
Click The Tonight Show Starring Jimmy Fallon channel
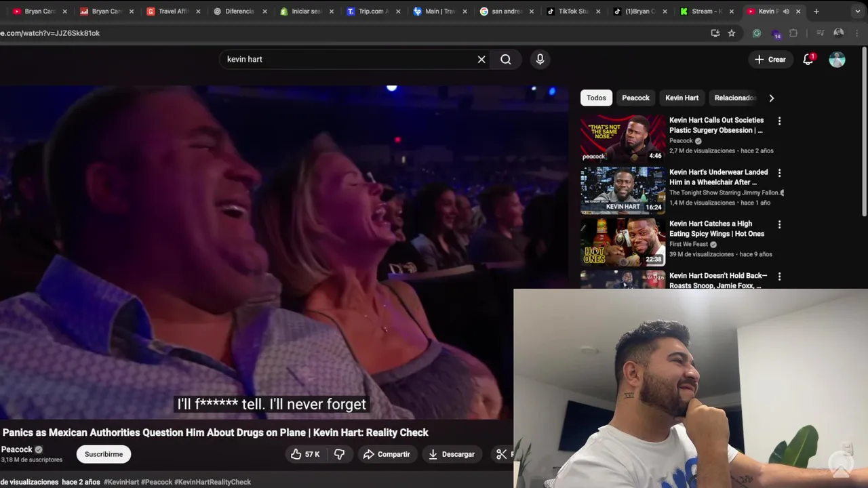tap(725, 193)
